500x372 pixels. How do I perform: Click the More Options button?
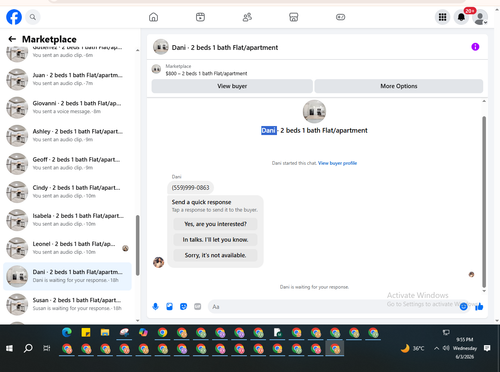coord(399,86)
